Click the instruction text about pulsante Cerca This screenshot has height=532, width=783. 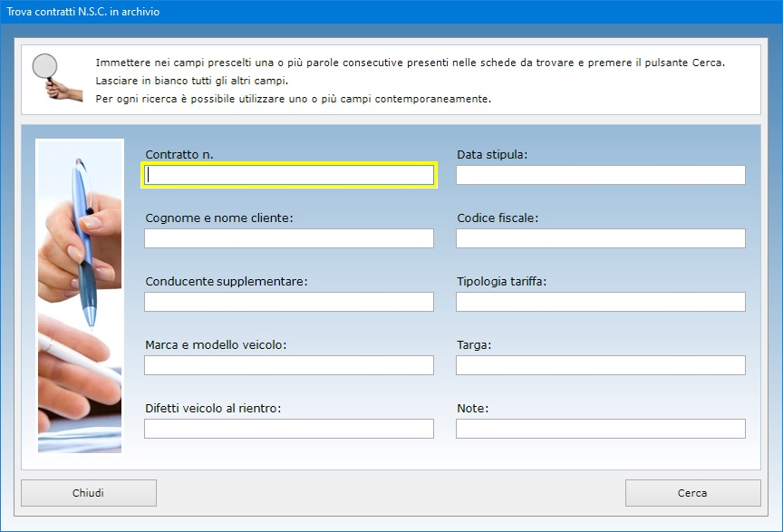410,63
